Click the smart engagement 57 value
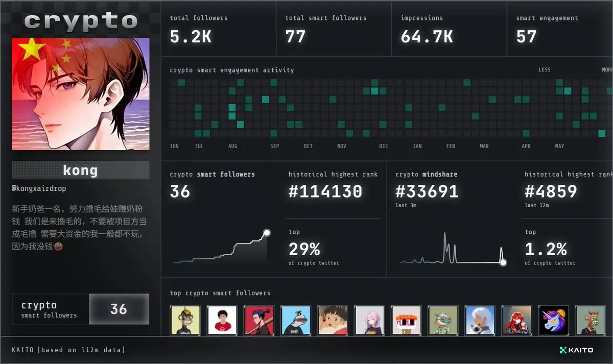The image size is (613, 364). pos(526,37)
